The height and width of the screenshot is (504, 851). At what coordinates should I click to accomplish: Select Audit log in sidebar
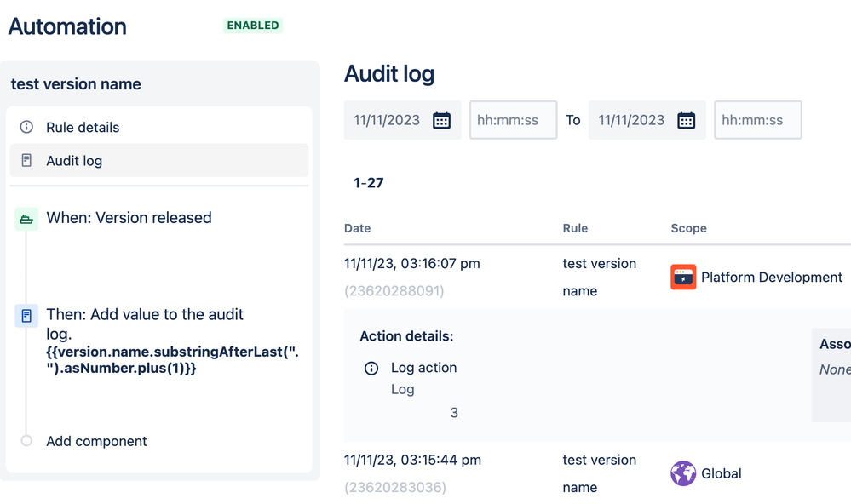click(x=159, y=160)
